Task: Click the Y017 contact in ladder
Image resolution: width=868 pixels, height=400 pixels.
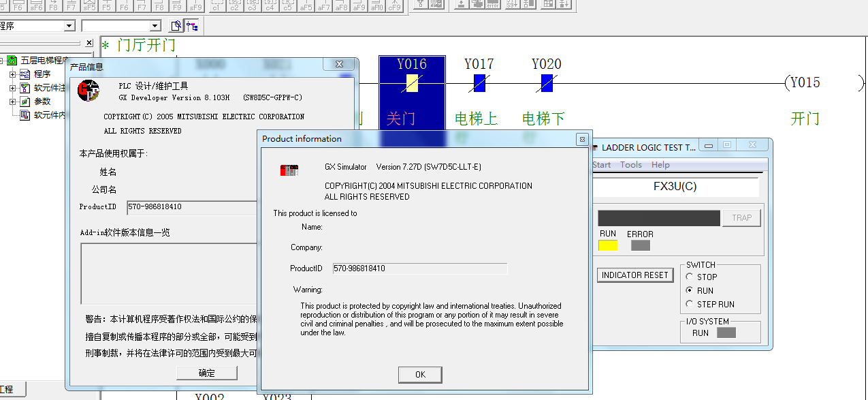Action: pos(479,83)
